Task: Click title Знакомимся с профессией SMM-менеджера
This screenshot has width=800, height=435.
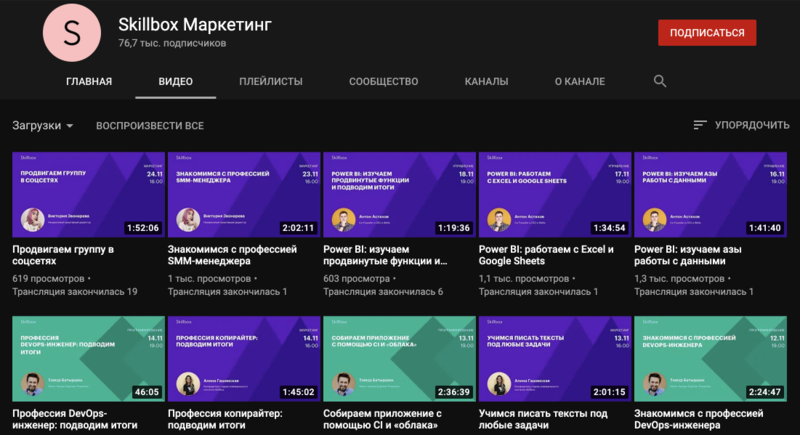Action: point(232,255)
